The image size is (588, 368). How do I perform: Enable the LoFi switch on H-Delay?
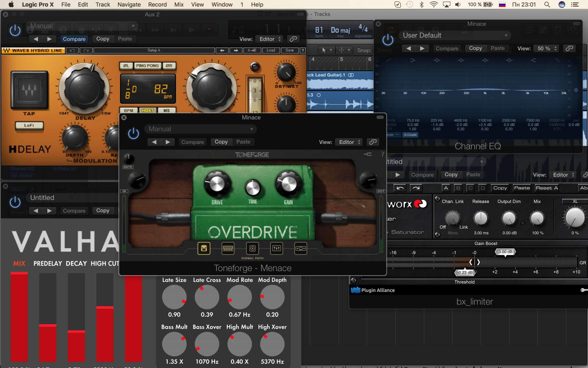(x=29, y=125)
